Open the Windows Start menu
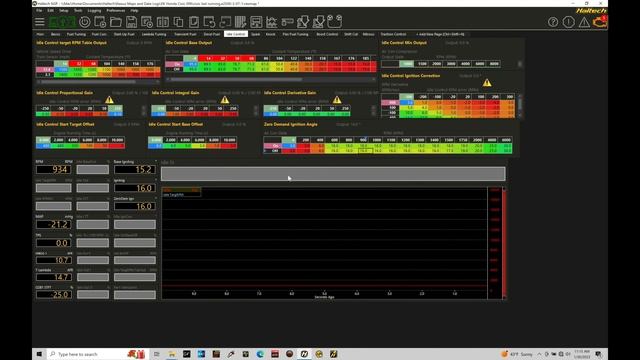The width and height of the screenshot is (640, 360). click(x=39, y=354)
